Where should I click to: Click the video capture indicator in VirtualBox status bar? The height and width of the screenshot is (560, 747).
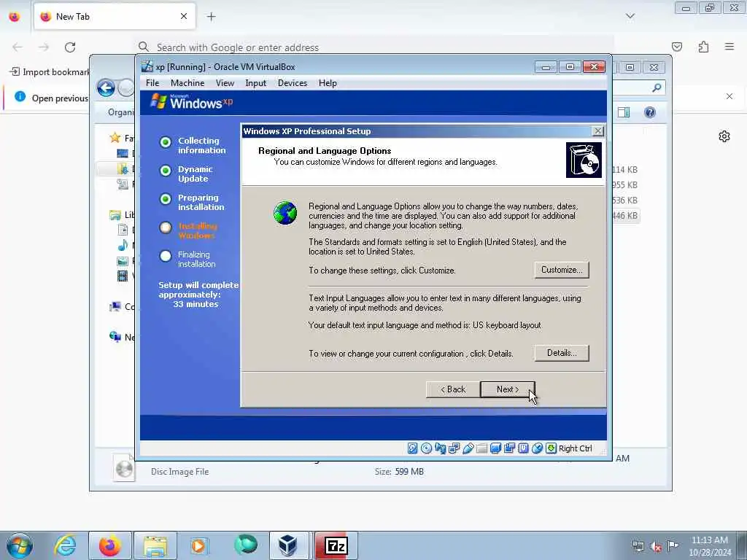509,448
